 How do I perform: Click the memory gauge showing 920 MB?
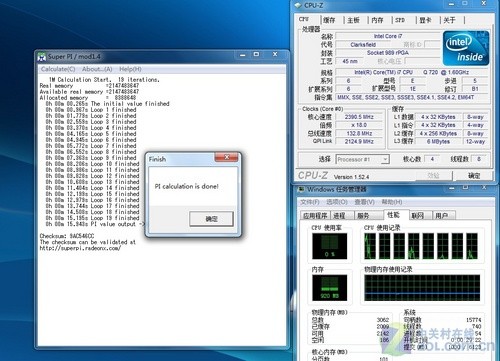pos(329,288)
